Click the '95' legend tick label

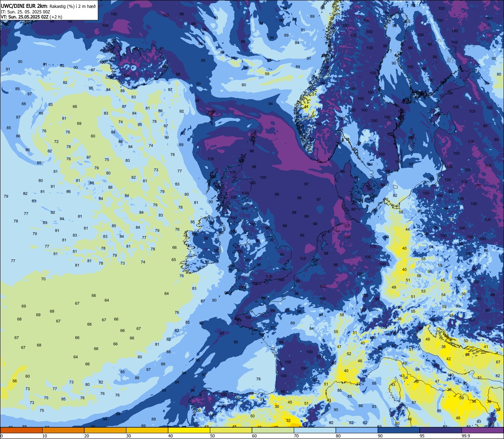tap(422, 436)
